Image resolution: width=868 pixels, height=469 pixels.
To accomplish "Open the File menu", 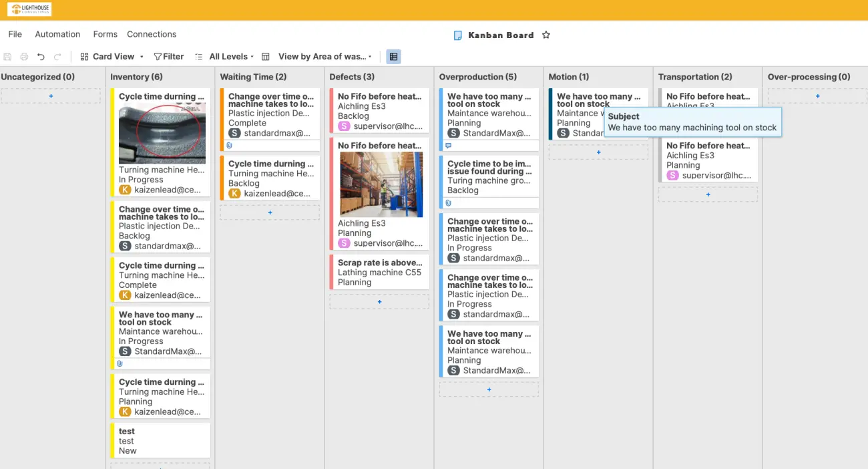I will [15, 34].
